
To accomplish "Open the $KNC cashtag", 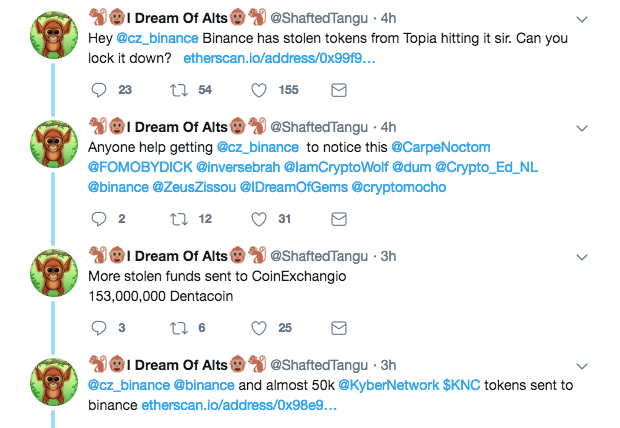I will point(466,385).
